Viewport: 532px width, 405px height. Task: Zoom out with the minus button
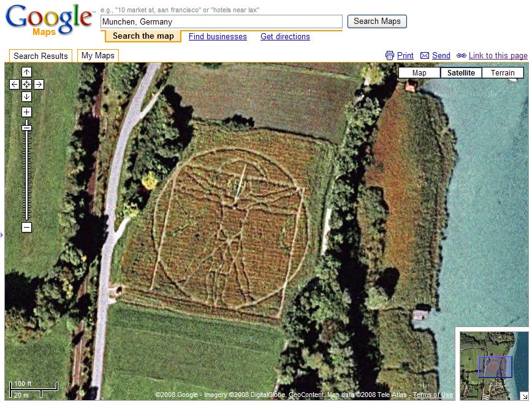pyautogui.click(x=26, y=227)
